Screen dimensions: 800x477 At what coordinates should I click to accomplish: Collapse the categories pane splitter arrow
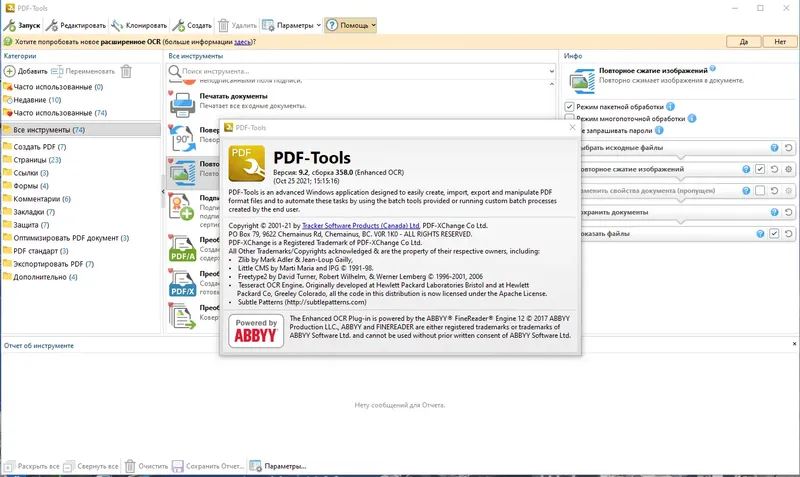163,192
